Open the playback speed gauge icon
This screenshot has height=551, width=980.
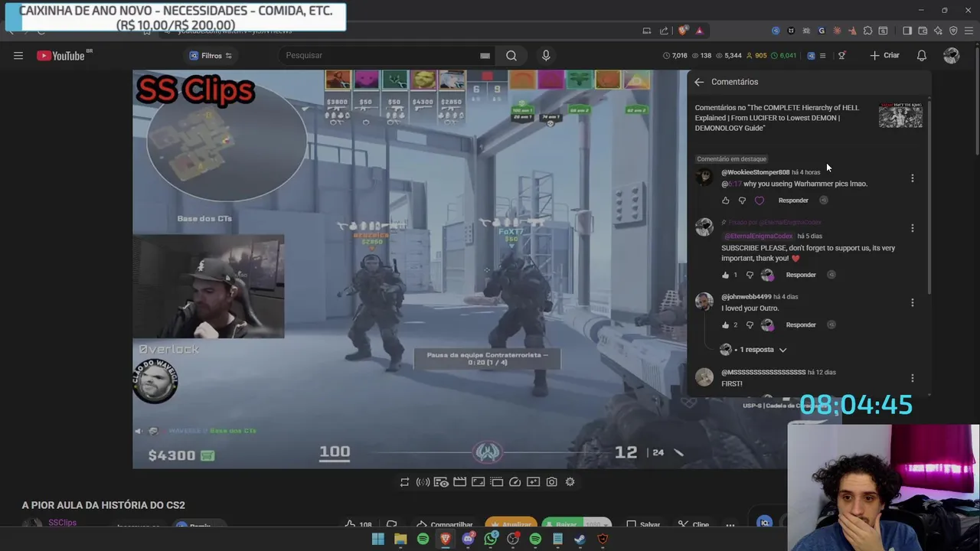coord(514,482)
